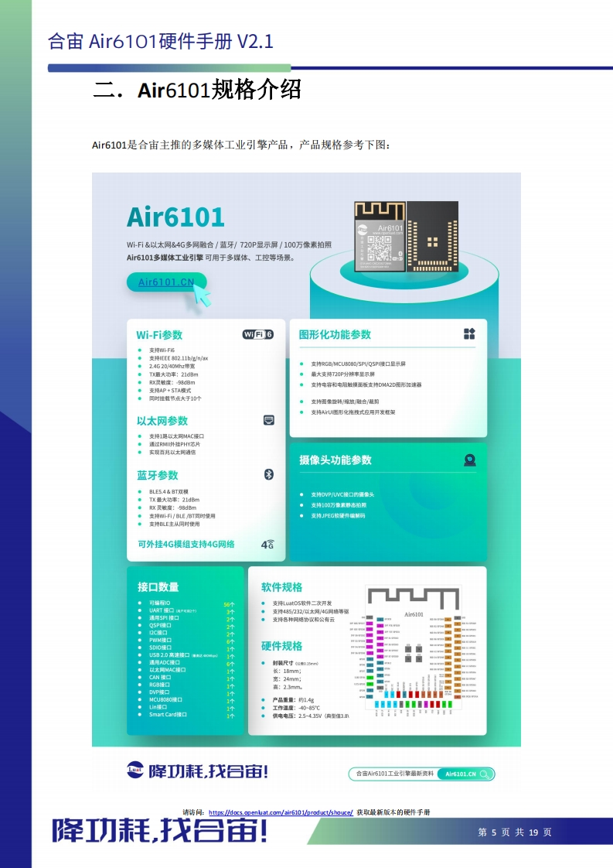Click the Ethernet port icon
This screenshot has width=613, height=868.
(269, 420)
